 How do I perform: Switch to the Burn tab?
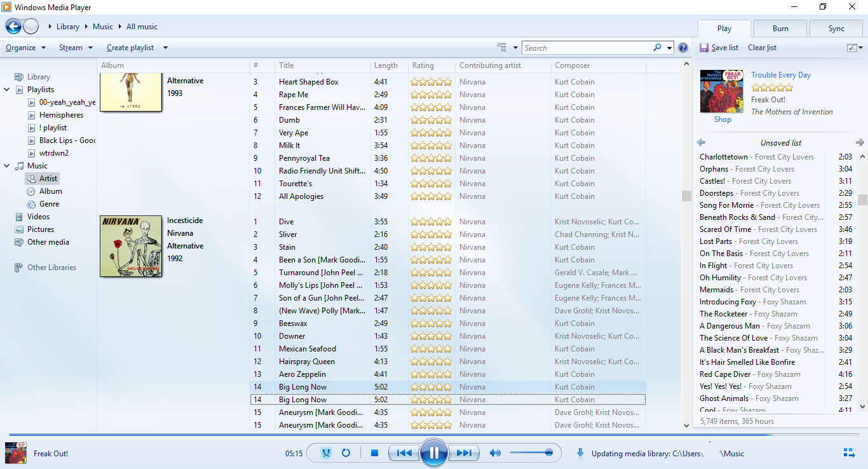780,28
